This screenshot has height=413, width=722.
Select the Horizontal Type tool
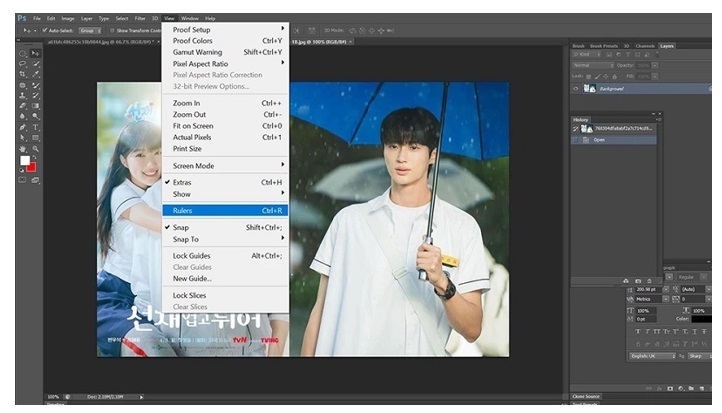[37, 126]
